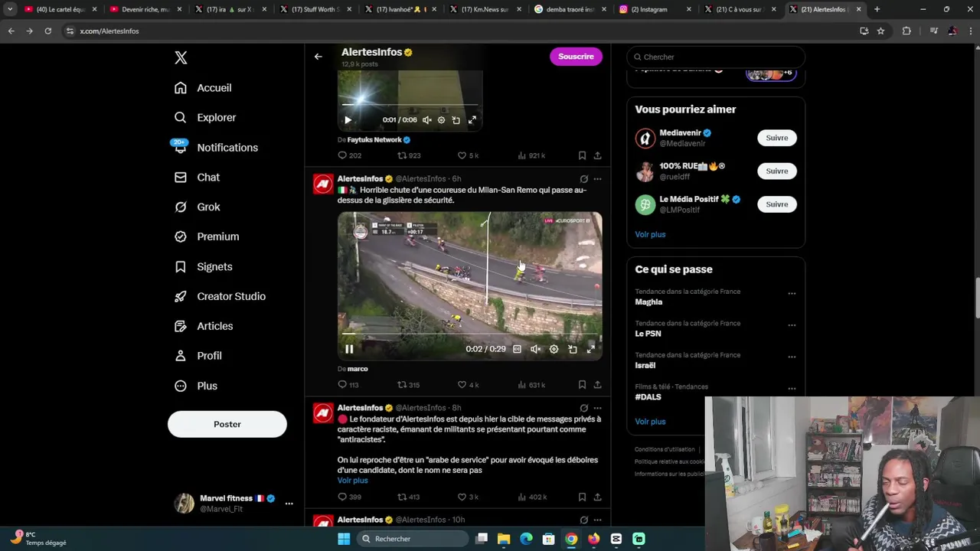Viewport: 980px width, 551px height.
Task: Open options for the Maghla trend
Action: 792,293
